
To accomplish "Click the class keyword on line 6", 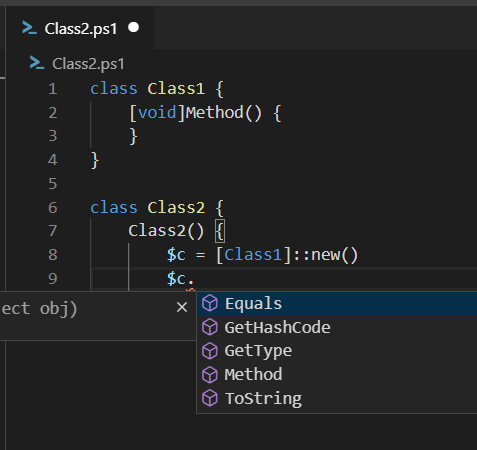I will pos(114,208).
